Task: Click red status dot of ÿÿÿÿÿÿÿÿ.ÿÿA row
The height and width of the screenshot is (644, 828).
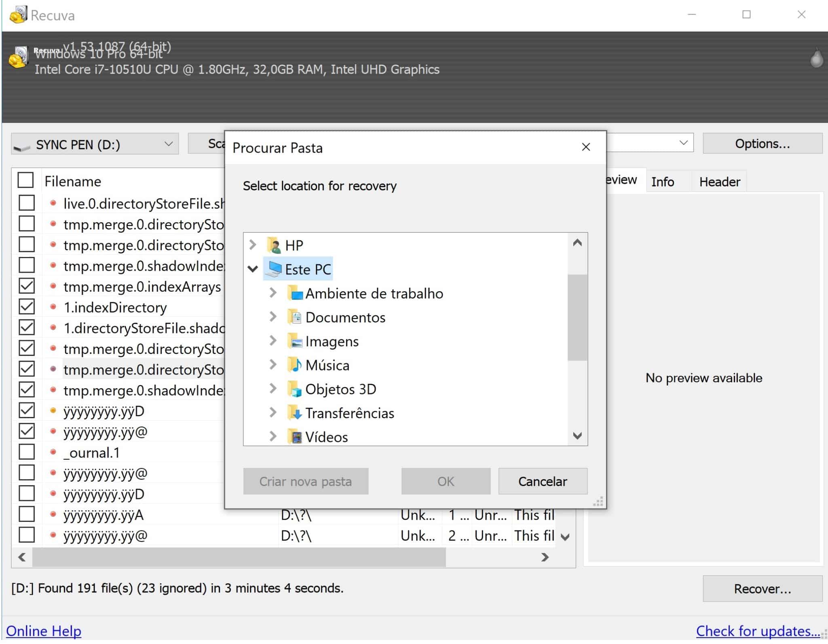Action: (53, 515)
